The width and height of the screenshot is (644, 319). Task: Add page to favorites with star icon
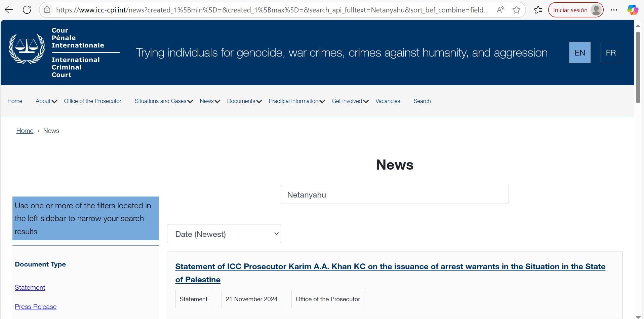516,10
